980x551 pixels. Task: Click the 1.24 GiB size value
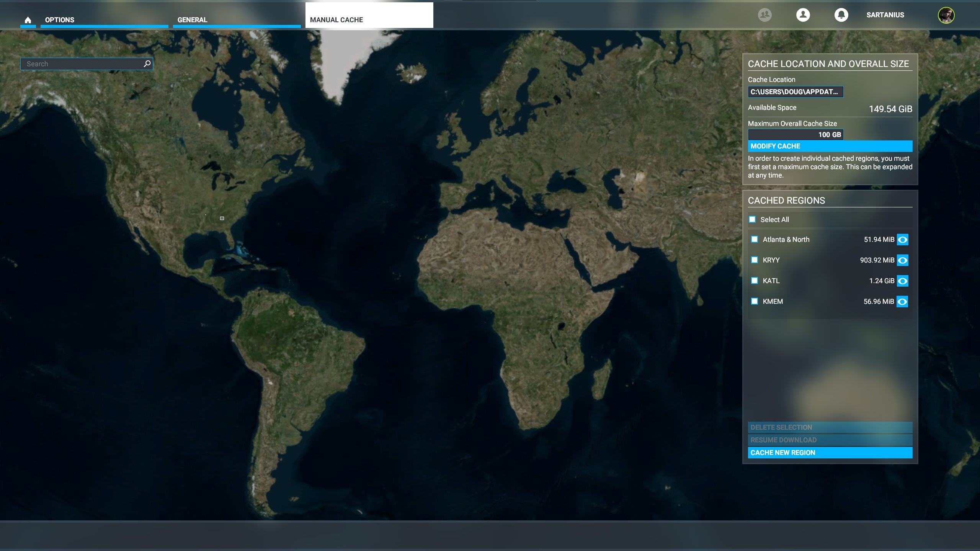[882, 281]
